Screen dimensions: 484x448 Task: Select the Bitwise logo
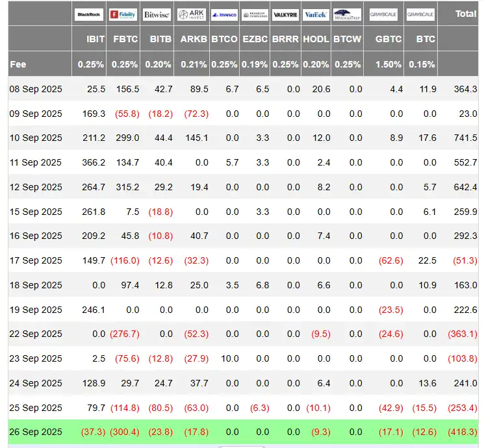[x=157, y=14]
